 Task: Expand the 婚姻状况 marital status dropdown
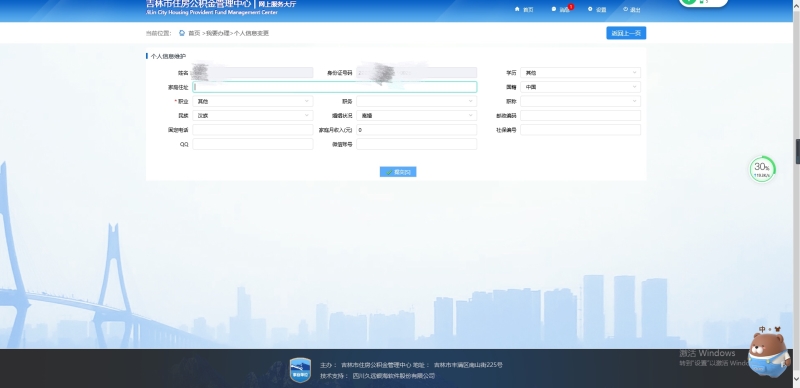tap(416, 115)
